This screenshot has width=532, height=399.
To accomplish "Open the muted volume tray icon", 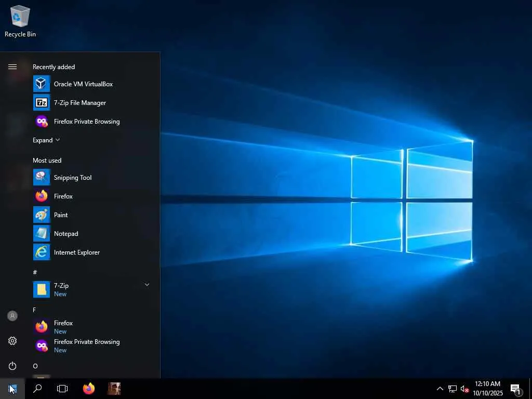I will coord(464,389).
